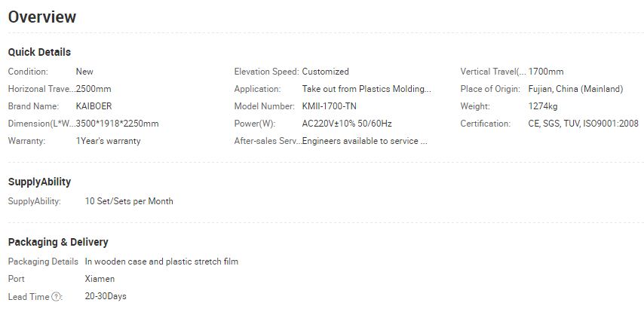
Task: Click the Fujian, China (Mainland) origin text
Action: point(575,89)
